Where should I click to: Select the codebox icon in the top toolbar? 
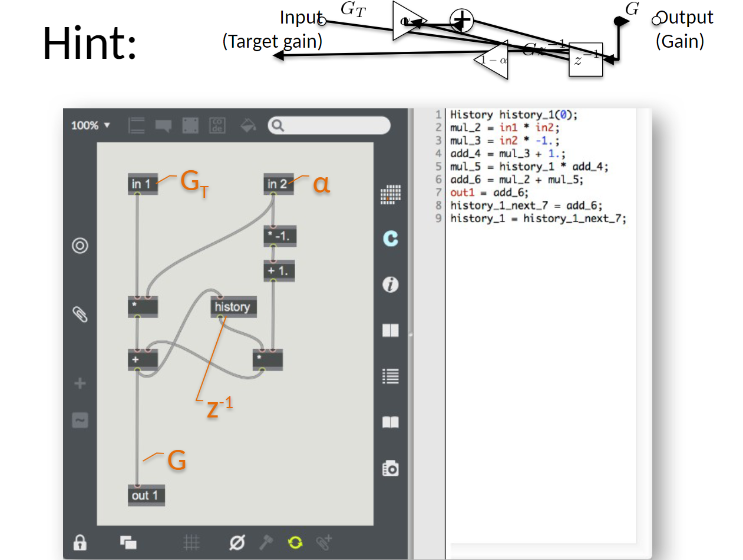click(x=217, y=125)
